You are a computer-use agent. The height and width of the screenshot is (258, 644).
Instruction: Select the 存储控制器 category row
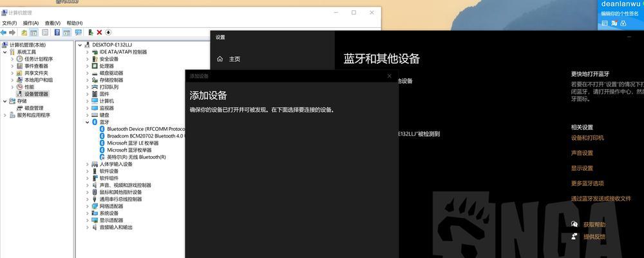point(108,80)
